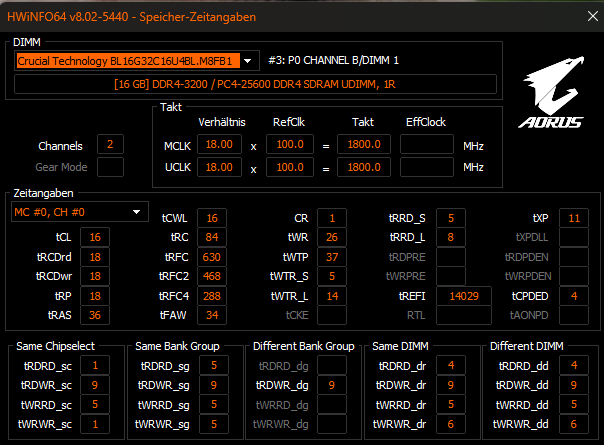The width and height of the screenshot is (604, 445).
Task: Click the HWiNFO64 v8.02-5440 window title
Action: coord(131,17)
